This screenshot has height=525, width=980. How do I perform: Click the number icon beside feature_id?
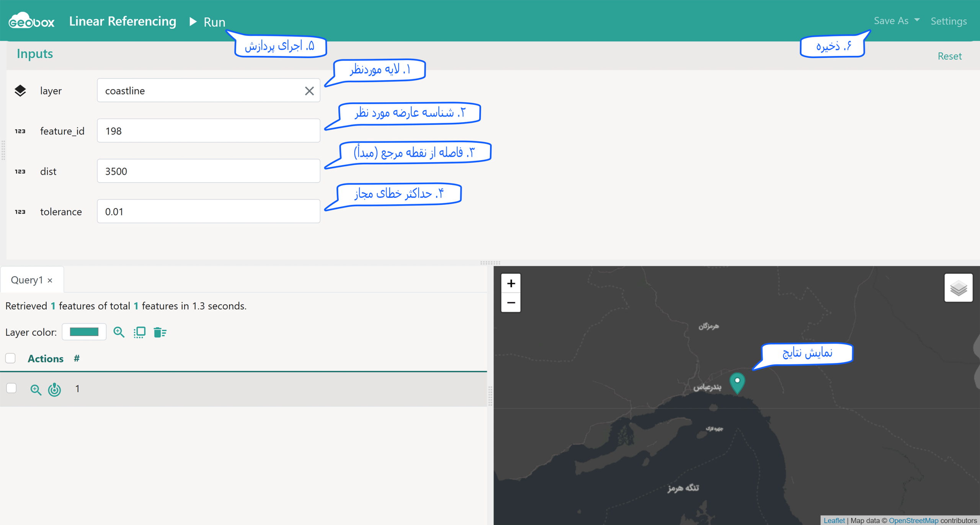20,131
